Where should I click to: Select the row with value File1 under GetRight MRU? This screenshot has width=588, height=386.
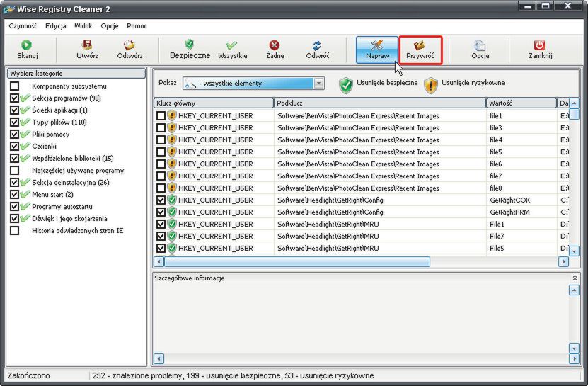(x=362, y=224)
